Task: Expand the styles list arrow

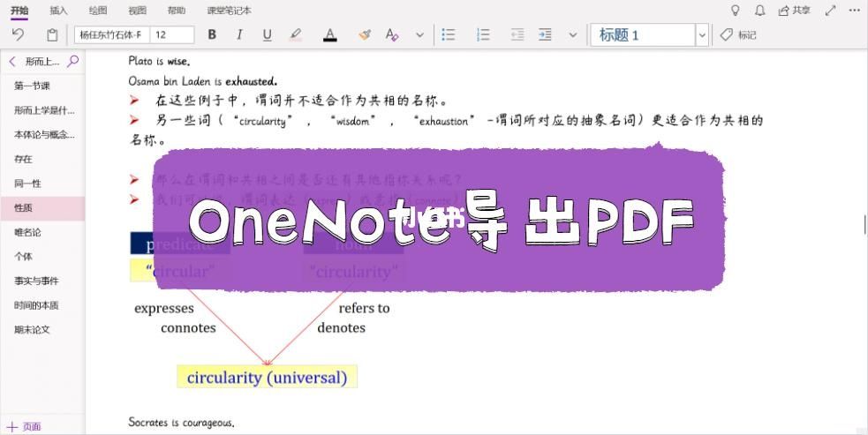Action: click(702, 35)
